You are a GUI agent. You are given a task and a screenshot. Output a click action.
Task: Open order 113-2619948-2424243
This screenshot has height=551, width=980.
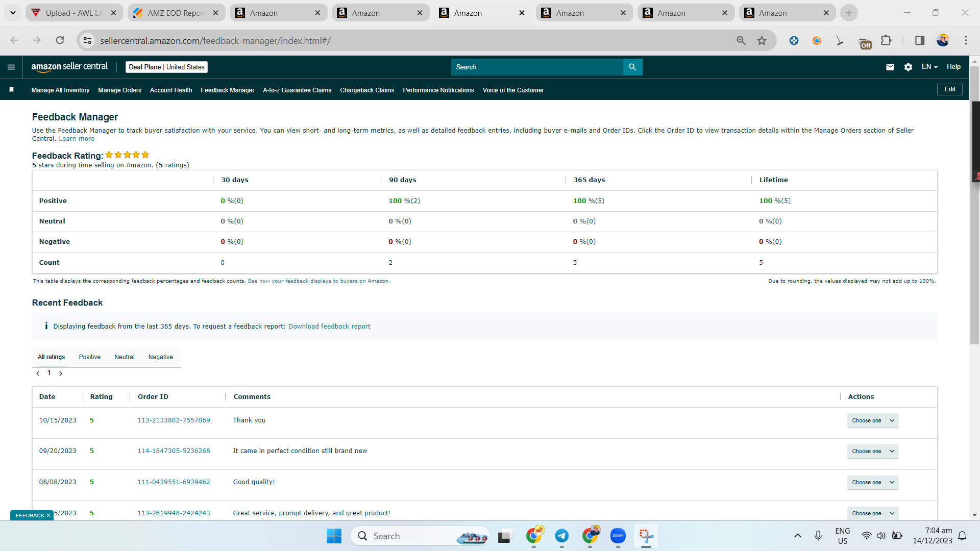pos(174,513)
